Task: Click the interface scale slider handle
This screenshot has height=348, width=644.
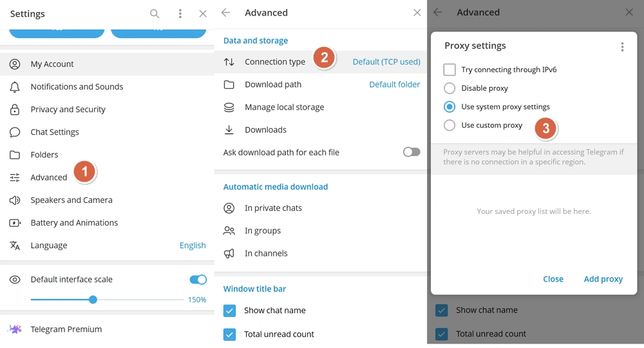Action: click(93, 300)
